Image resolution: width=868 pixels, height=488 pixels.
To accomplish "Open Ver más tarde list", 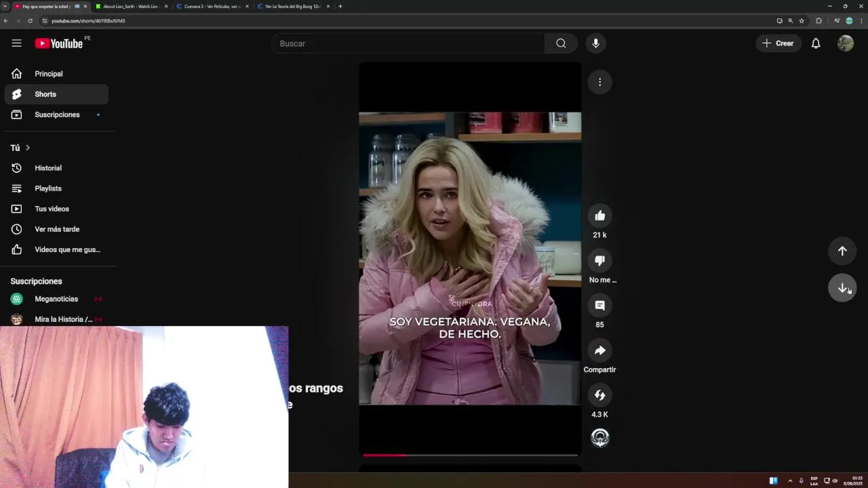I will click(56, 229).
